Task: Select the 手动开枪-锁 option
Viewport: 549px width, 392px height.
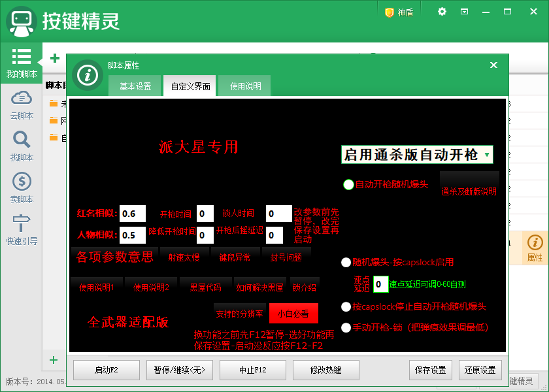Action: [346, 329]
